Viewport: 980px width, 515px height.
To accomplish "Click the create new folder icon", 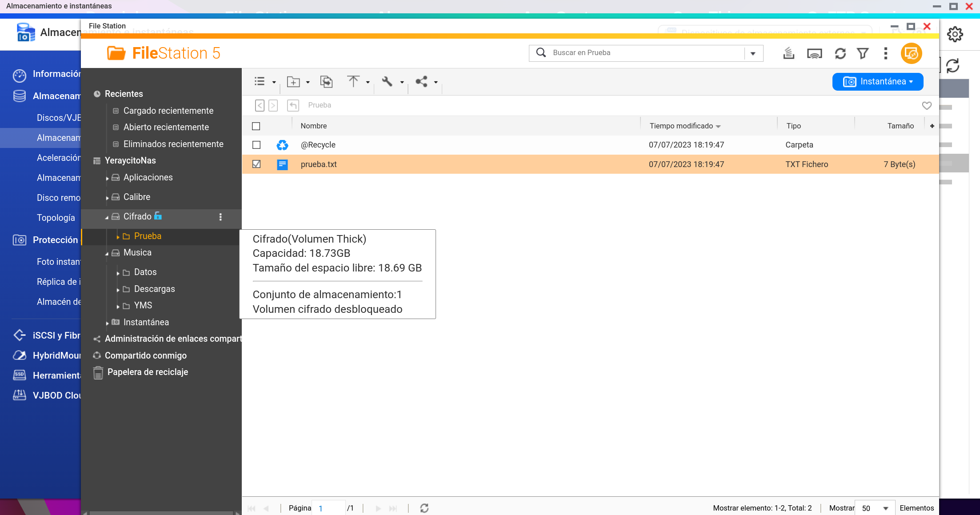I will [x=293, y=82].
